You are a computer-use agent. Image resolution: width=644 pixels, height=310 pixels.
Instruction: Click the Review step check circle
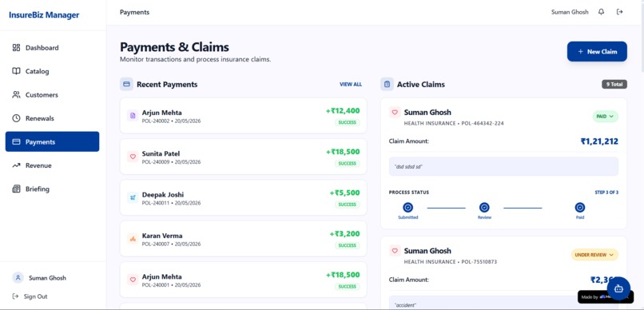485,208
